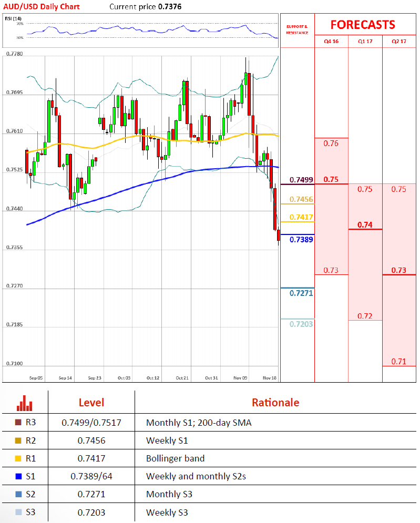The height and width of the screenshot is (523, 420).
Task: Click the 0.7417 cell in the R1 row
Action: pyautogui.click(x=91, y=459)
